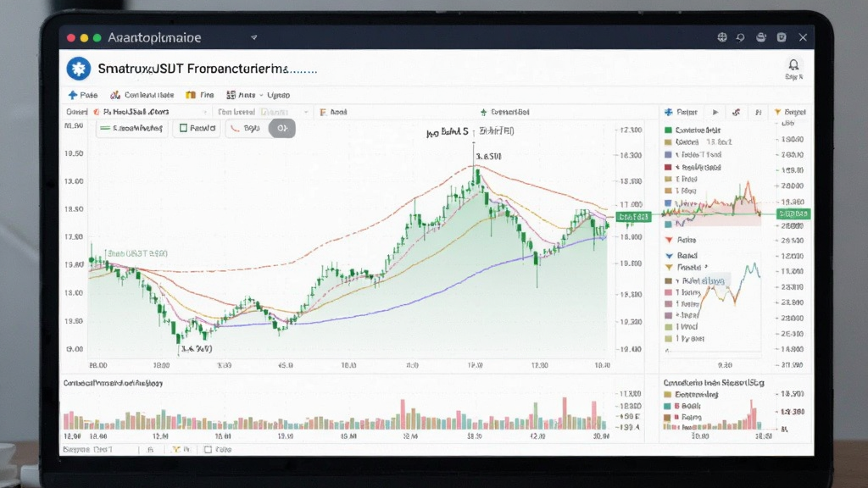The width and height of the screenshot is (868, 488).
Task: Click the dark red swatch in right legend
Action: pyautogui.click(x=668, y=167)
